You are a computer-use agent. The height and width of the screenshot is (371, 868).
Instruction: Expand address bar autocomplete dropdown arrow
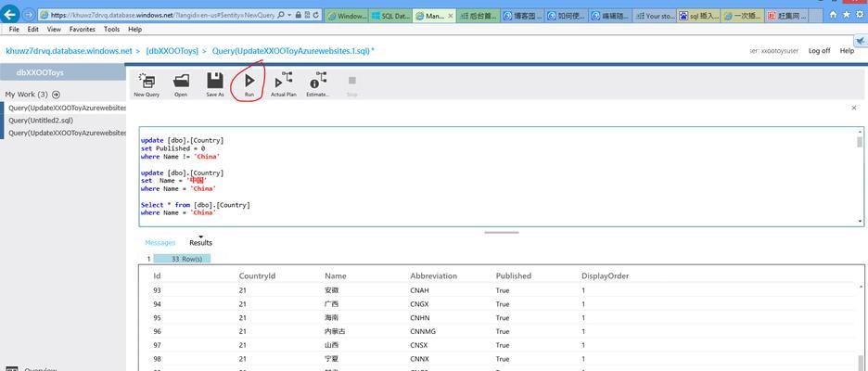point(289,15)
